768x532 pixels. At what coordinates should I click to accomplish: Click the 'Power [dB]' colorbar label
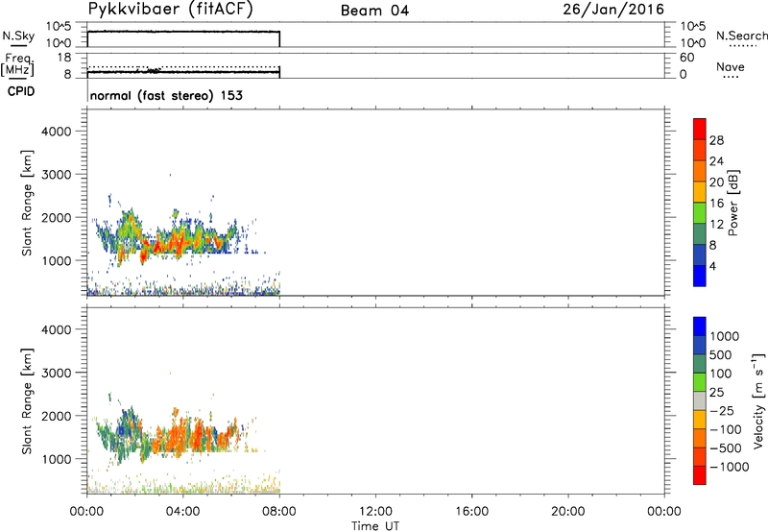pos(733,203)
